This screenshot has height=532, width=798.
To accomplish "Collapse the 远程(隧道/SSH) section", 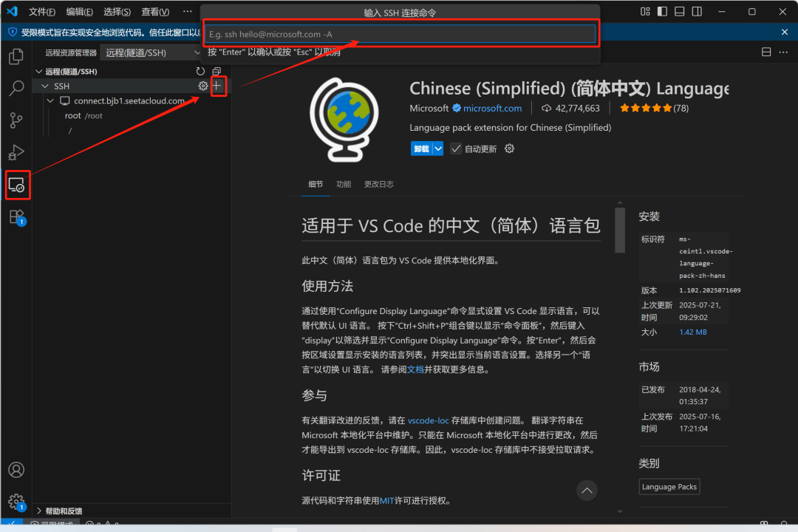I will (x=39, y=71).
